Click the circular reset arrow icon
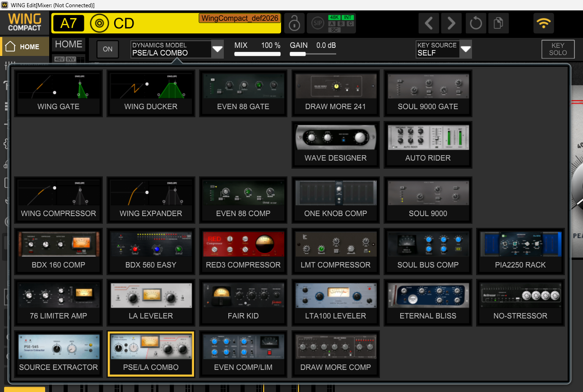The width and height of the screenshot is (583, 392). [x=476, y=23]
